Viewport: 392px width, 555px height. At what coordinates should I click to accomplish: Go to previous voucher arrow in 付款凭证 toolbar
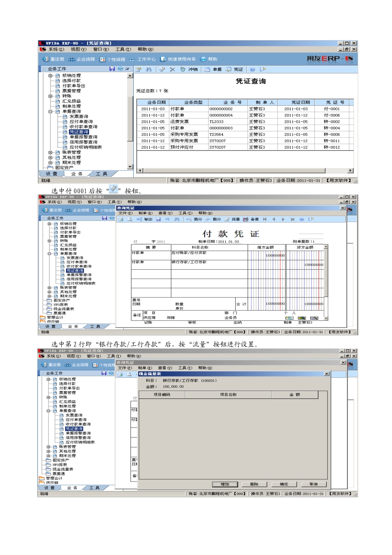(x=274, y=219)
